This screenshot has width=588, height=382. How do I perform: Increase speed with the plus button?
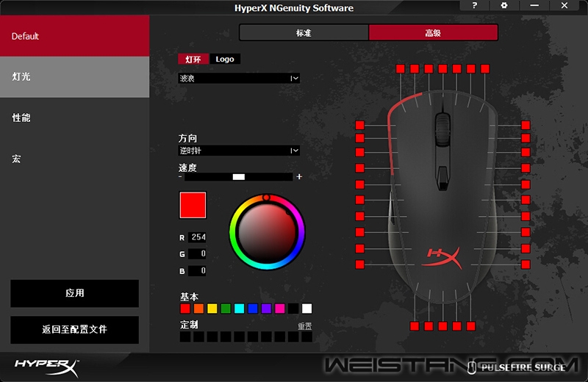(x=299, y=176)
